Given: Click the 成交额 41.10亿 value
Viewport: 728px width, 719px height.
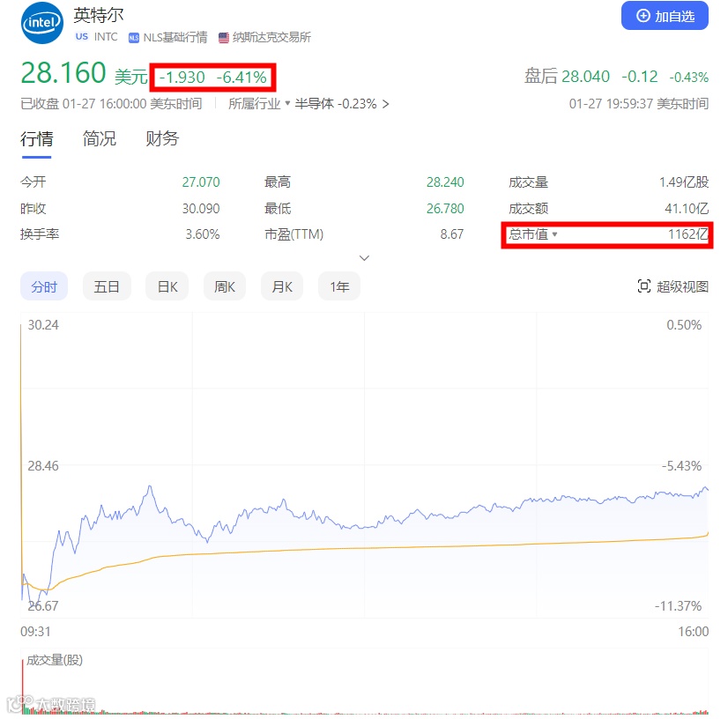Looking at the screenshot, I should point(687,209).
